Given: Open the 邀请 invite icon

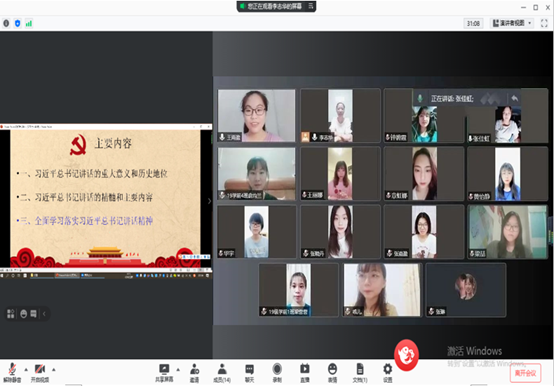Looking at the screenshot, I should [x=194, y=373].
